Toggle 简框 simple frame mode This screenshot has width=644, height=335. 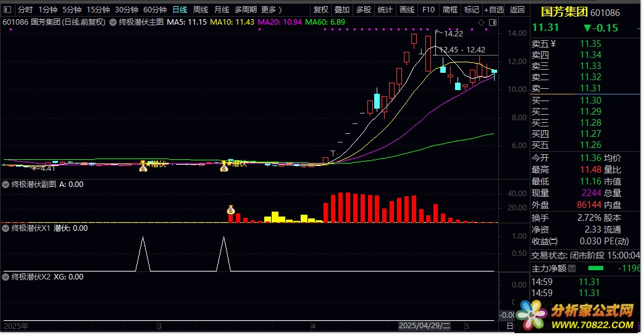click(x=450, y=9)
